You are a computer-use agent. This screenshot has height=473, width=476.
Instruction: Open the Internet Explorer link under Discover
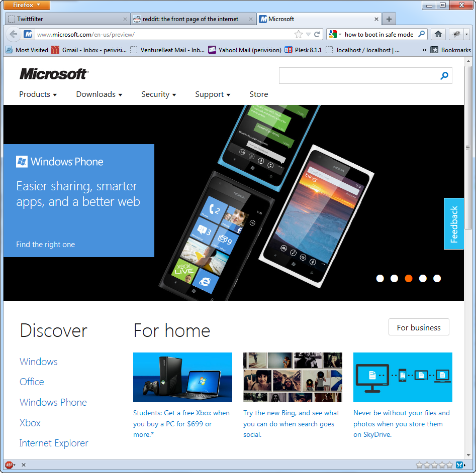point(54,443)
